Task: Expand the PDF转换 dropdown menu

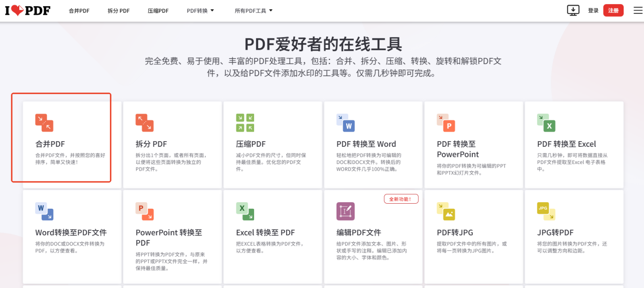Action: pos(200,11)
